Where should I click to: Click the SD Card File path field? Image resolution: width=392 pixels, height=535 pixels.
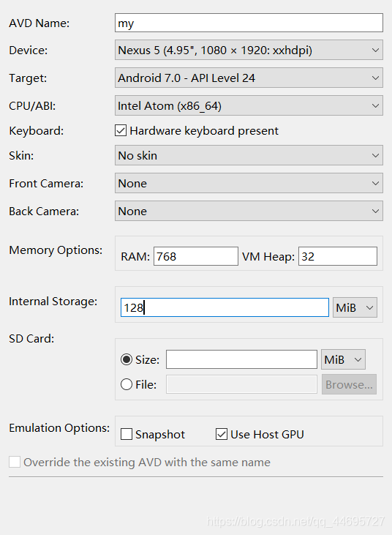click(241, 384)
